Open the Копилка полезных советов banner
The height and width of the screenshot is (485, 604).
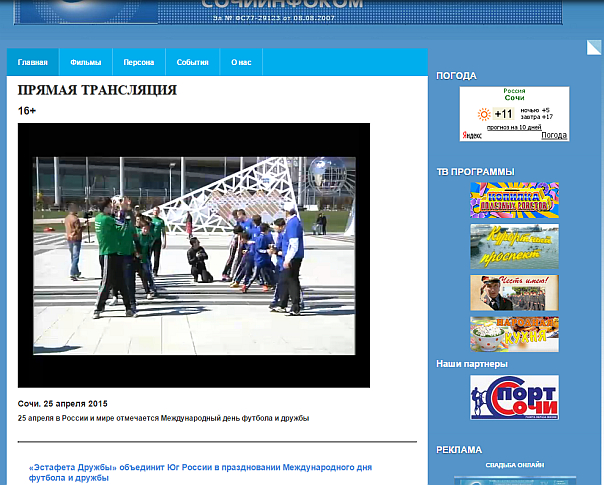(514, 200)
